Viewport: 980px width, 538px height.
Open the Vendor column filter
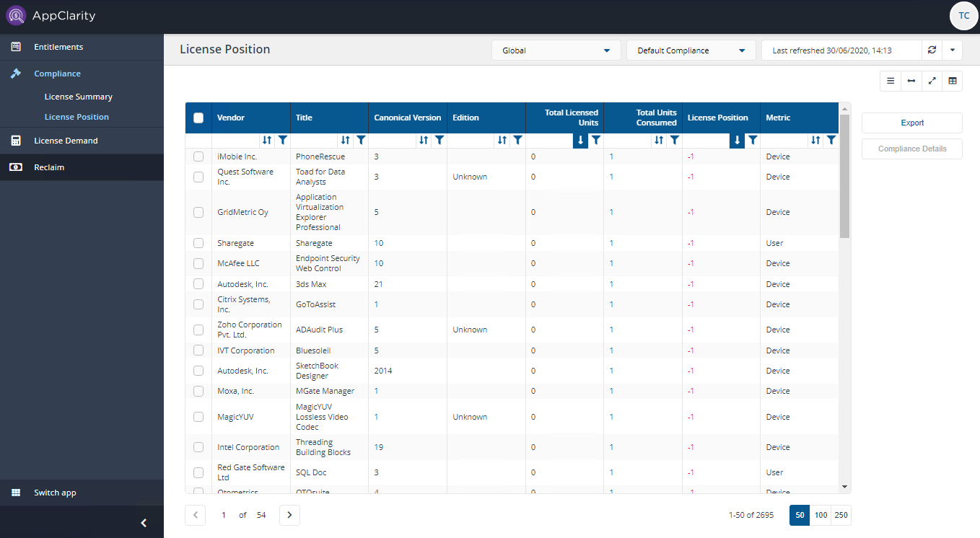pos(283,141)
